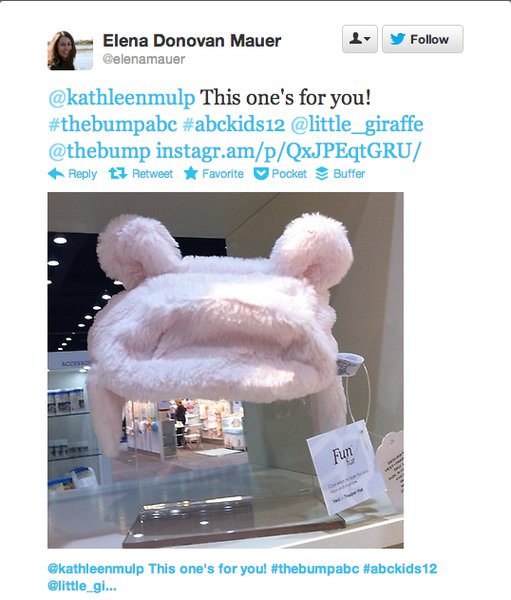Click the photo caption below the image

[x=242, y=577]
